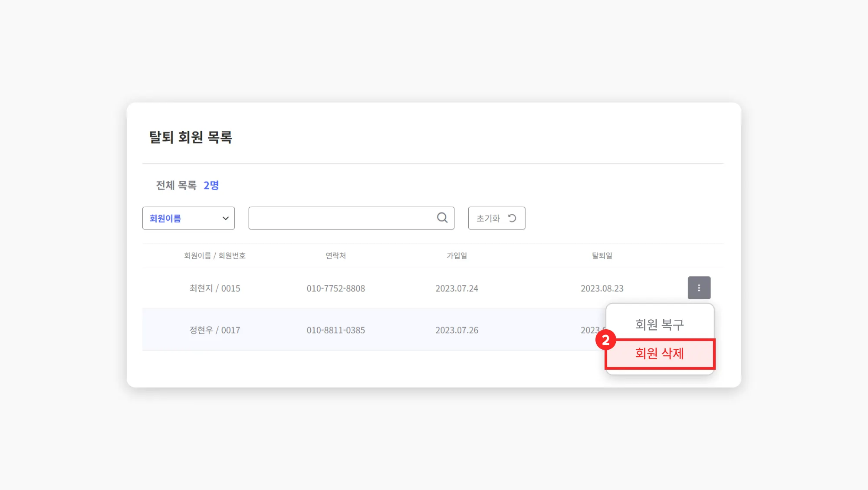Click the reset arrow icon
The image size is (868, 490).
coord(512,218)
